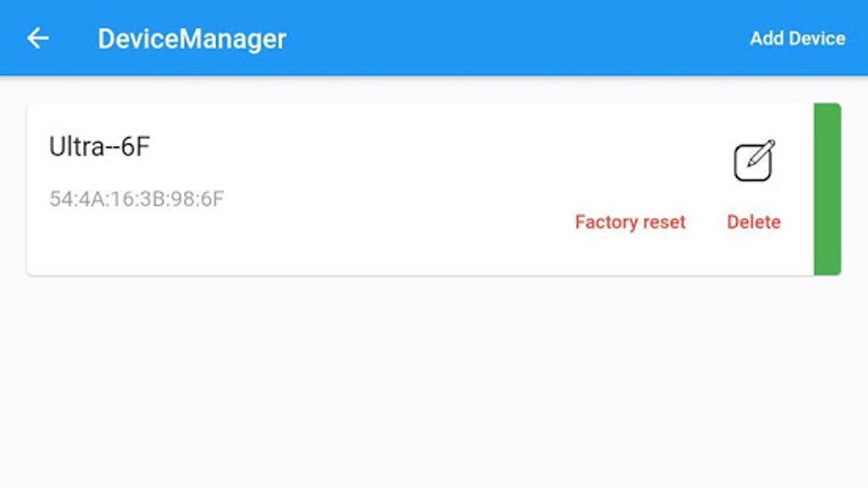Click the DeviceManager title text
868x488 pixels.
[x=191, y=39]
